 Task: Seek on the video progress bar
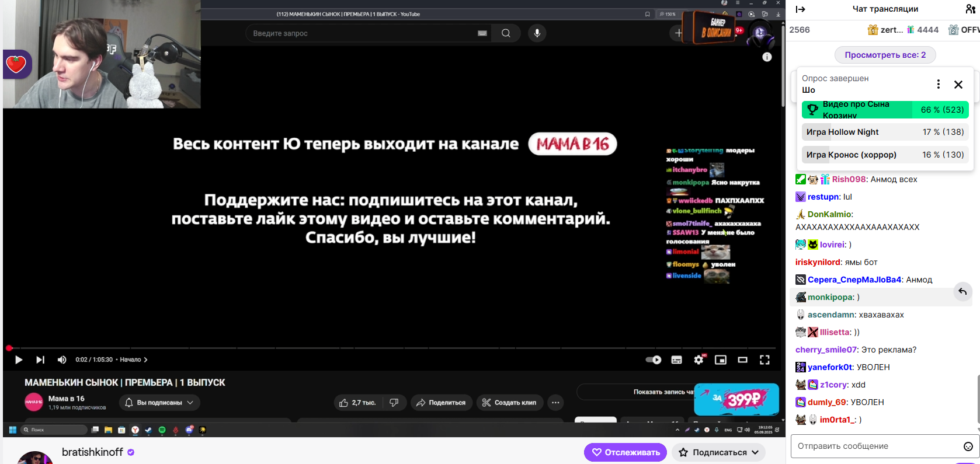click(391, 348)
